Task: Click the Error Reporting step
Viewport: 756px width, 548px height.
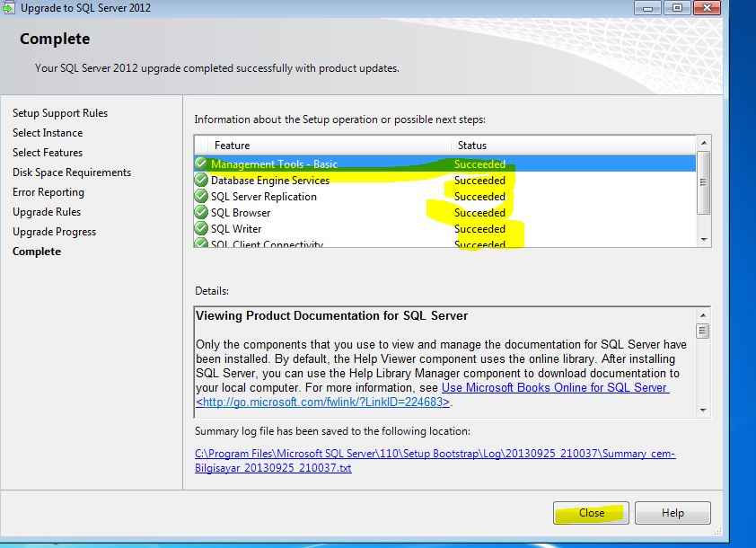Action: [48, 192]
